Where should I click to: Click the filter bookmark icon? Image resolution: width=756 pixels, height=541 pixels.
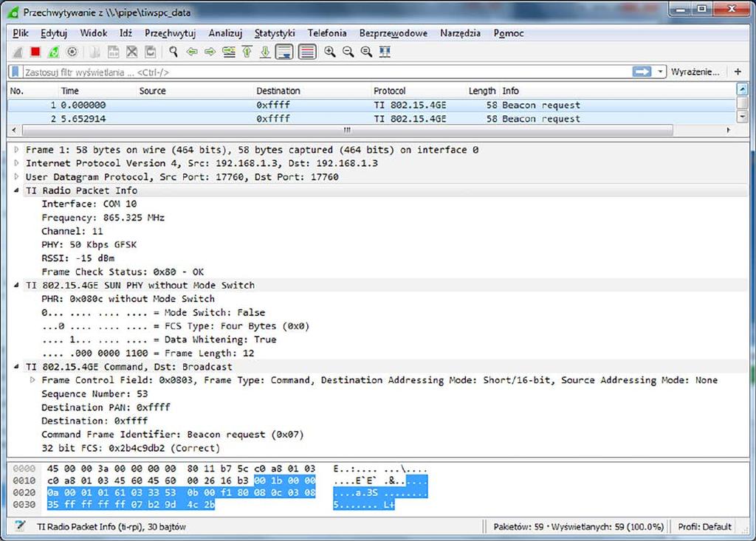(16, 72)
